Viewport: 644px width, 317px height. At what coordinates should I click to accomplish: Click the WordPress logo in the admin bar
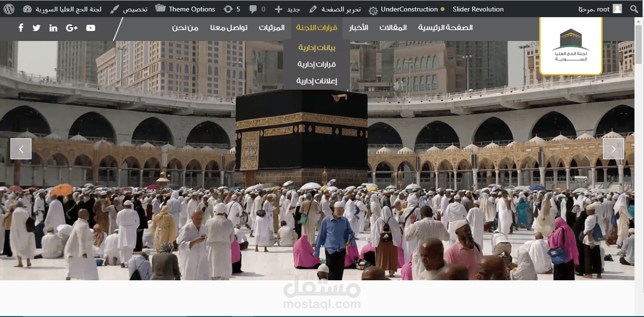9,9
